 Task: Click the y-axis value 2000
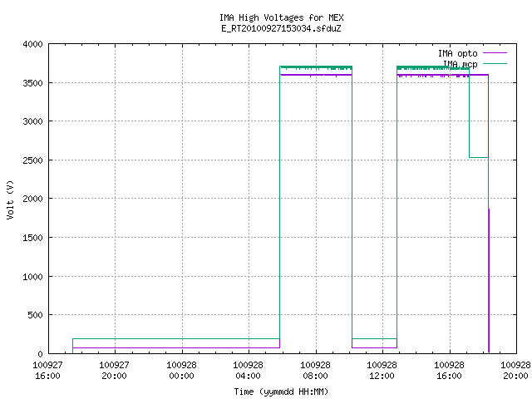(x=32, y=199)
